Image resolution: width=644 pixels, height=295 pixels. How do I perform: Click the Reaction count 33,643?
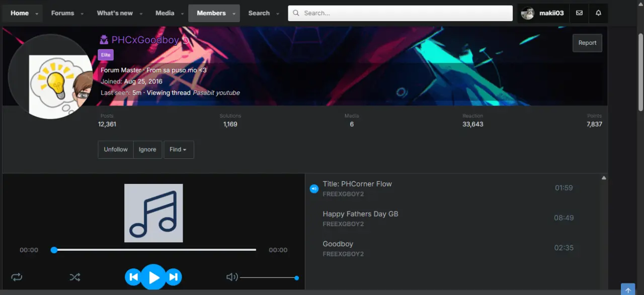[473, 124]
